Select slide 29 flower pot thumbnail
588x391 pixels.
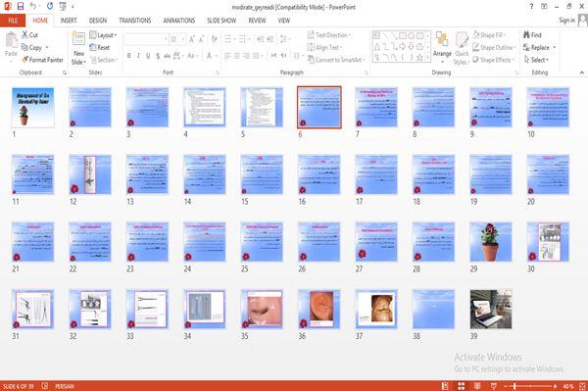coord(491,242)
